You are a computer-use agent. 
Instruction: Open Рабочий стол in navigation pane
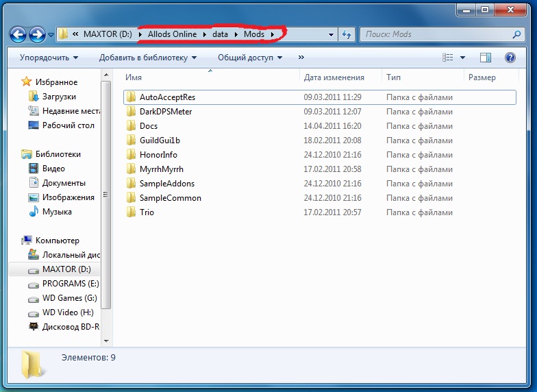[x=62, y=125]
